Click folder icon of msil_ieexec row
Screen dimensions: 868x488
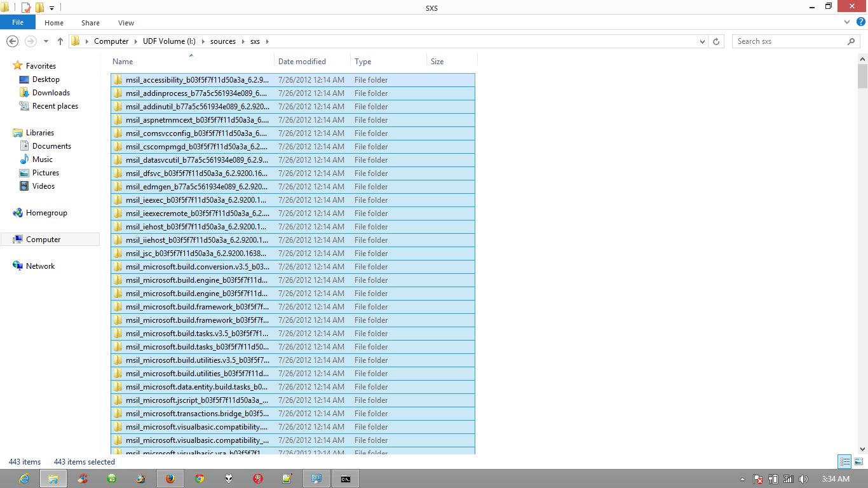(x=118, y=200)
